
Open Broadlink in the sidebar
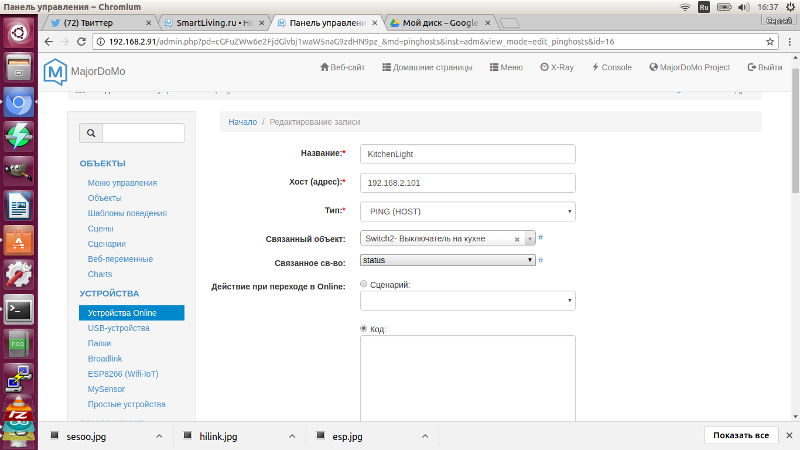click(x=105, y=358)
